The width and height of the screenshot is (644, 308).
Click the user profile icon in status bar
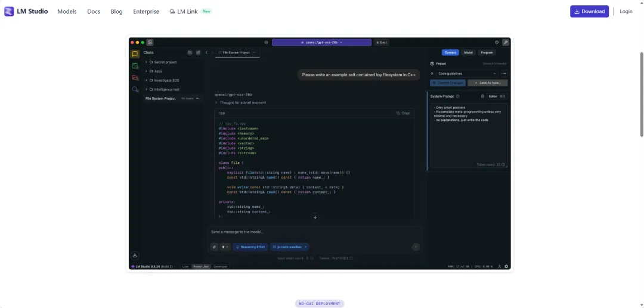point(500,266)
